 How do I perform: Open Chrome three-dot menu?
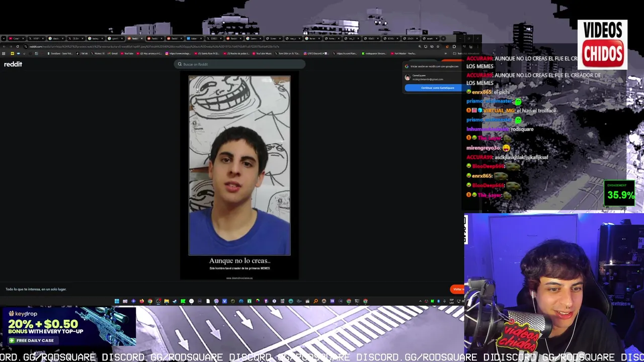tap(477, 46)
